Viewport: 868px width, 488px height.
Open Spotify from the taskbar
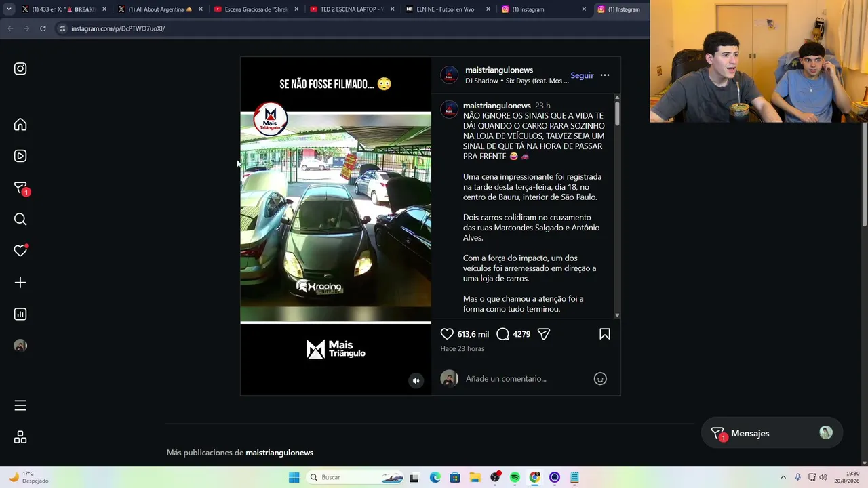point(515,477)
